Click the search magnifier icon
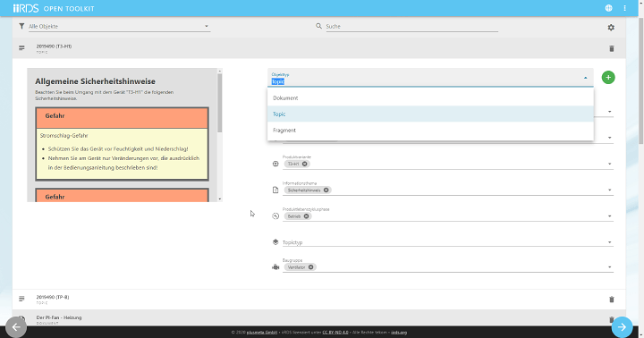The width and height of the screenshot is (644, 338). tap(318, 26)
